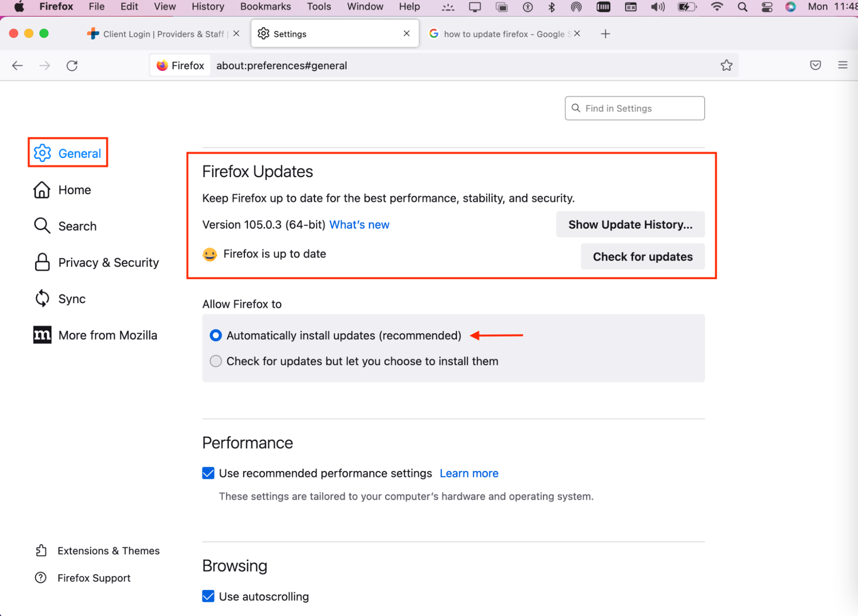Select check for updates but choose installation

(x=215, y=361)
